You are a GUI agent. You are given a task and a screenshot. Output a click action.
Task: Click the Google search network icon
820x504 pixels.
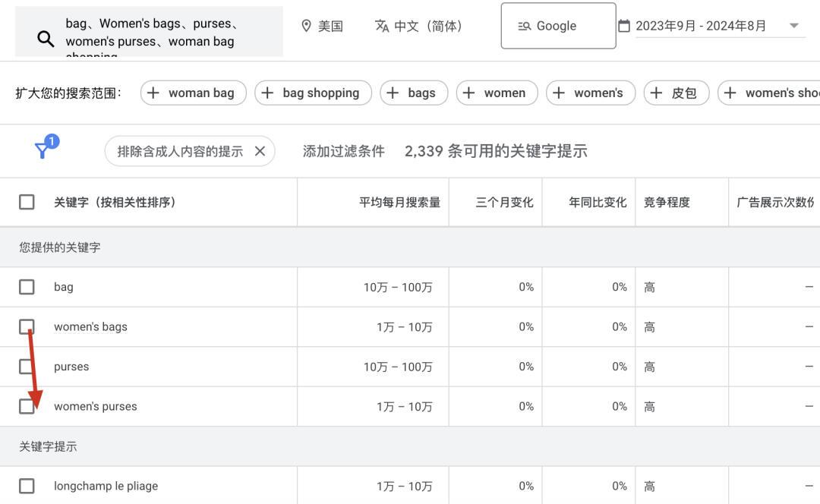(x=525, y=26)
